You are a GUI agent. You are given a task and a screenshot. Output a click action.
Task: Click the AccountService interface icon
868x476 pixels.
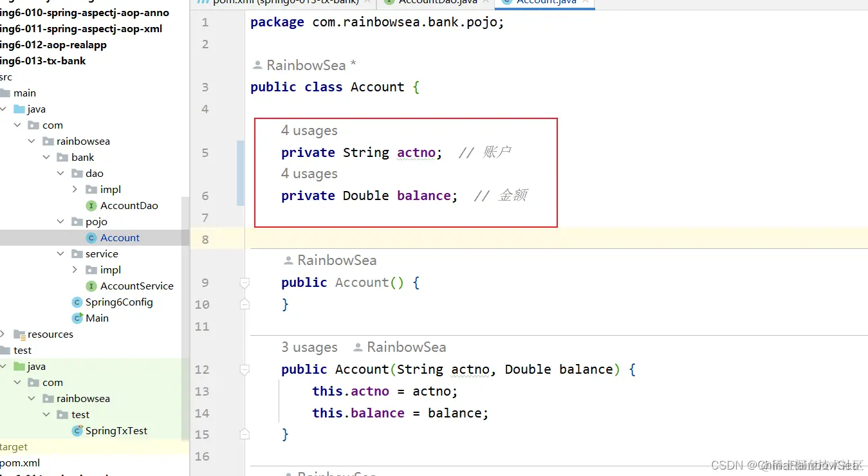pos(91,286)
